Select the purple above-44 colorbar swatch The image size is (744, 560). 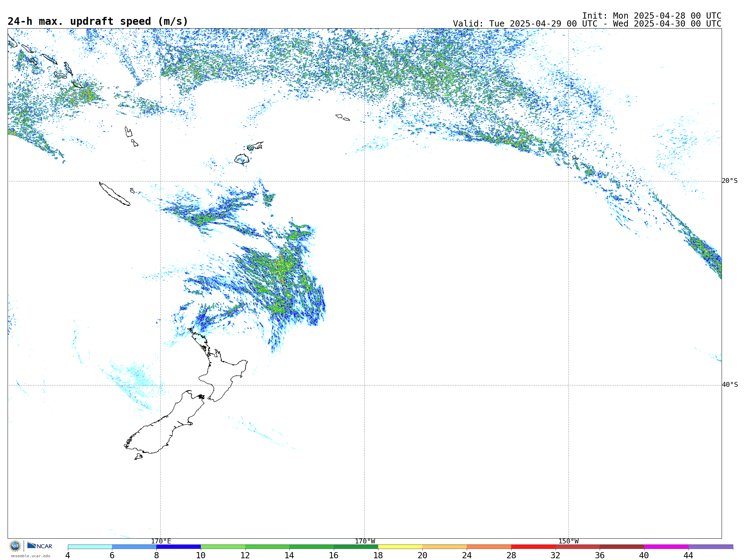click(711, 547)
